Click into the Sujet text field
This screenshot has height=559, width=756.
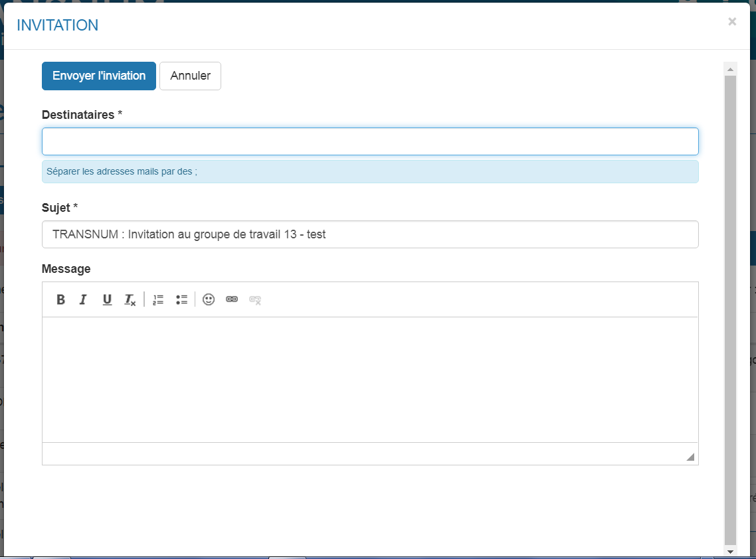(x=370, y=234)
